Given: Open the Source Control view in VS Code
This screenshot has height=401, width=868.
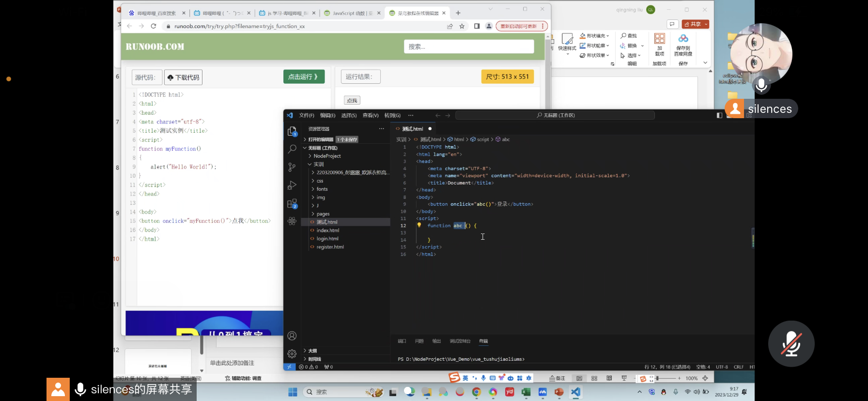Looking at the screenshot, I should 292,167.
